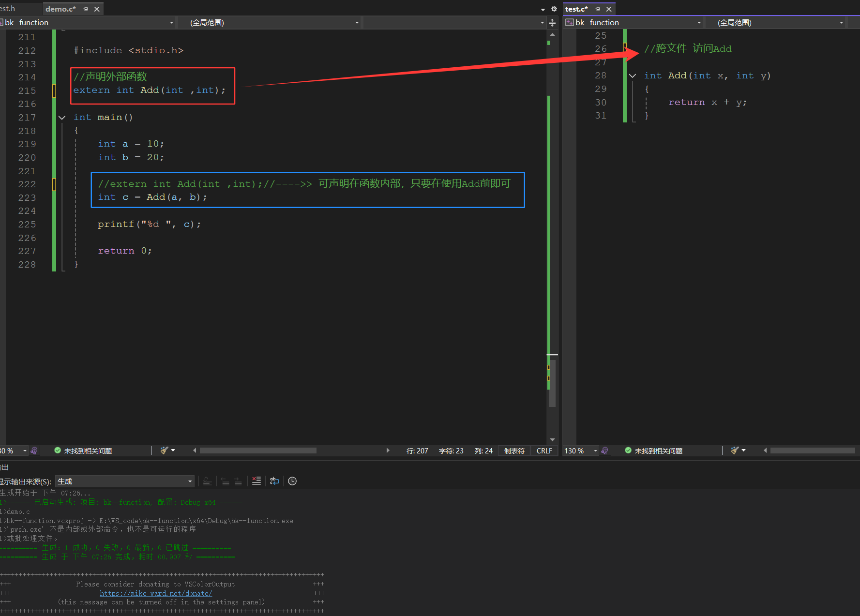Click the 行: 207 line indicator
Viewport: 860px width, 616px height.
pos(417,451)
